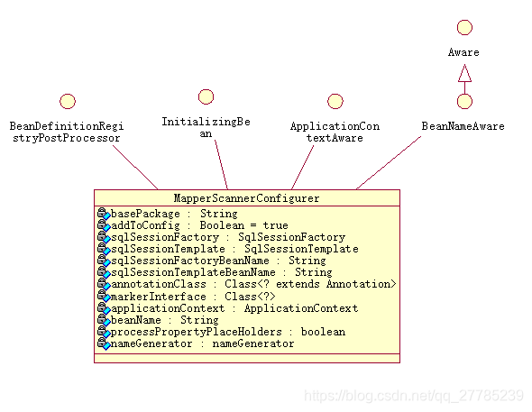Click the 'InitializingBean' label
The image size is (532, 412).
pos(206,127)
